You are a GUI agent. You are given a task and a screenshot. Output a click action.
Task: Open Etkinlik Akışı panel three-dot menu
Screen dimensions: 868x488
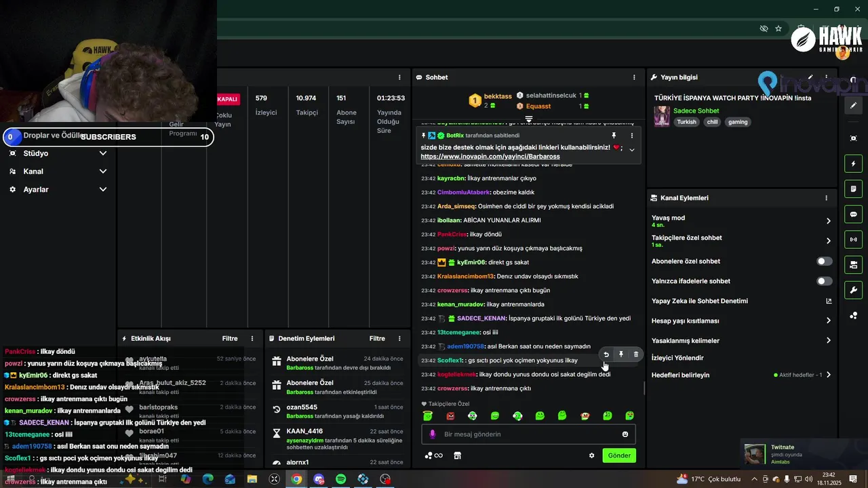[x=252, y=338]
